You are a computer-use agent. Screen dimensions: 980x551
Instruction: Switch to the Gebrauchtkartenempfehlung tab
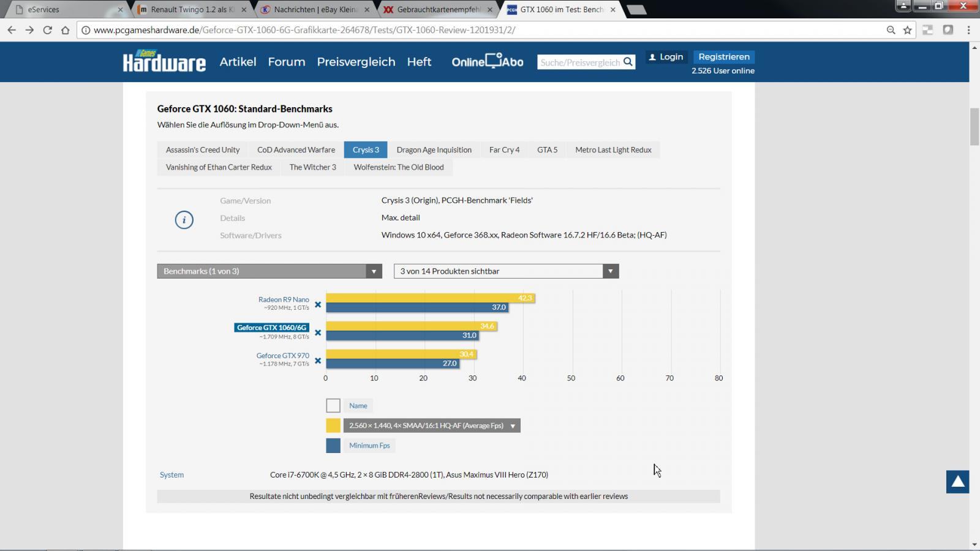tap(437, 10)
